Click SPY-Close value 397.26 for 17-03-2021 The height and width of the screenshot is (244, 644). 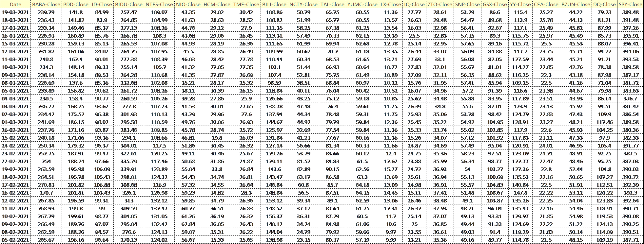point(630,28)
